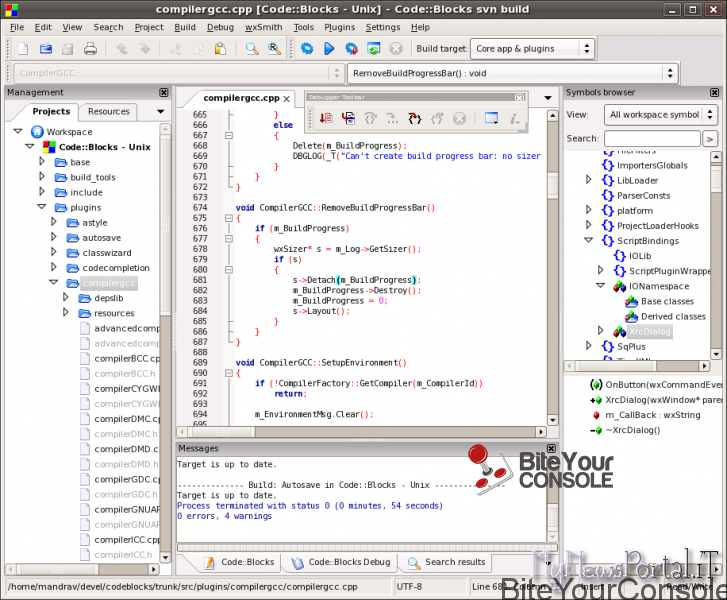Screen dimensions: 727x600
Task: Close the Messages panel
Action: click(x=551, y=448)
